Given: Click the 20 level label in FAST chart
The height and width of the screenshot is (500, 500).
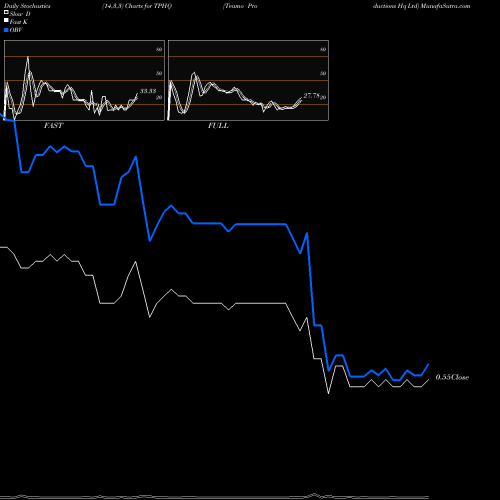Looking at the screenshot, I should pos(159,98).
